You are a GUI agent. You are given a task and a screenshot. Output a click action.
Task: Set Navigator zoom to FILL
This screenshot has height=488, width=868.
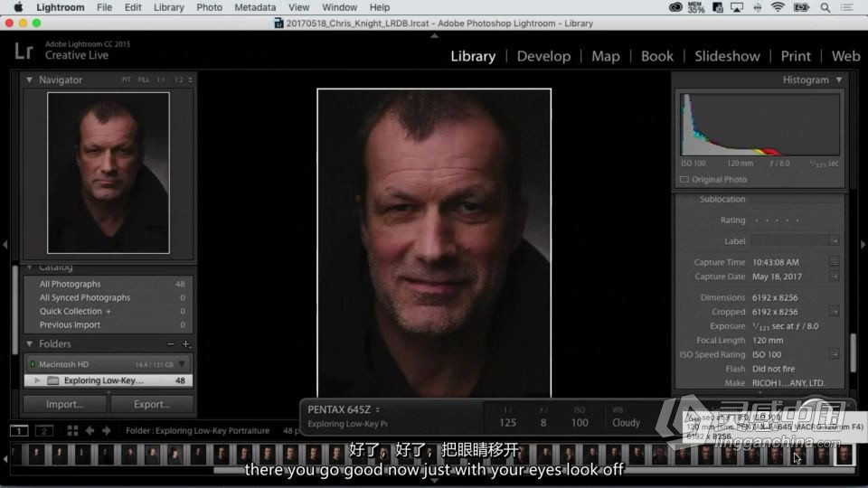(x=144, y=80)
